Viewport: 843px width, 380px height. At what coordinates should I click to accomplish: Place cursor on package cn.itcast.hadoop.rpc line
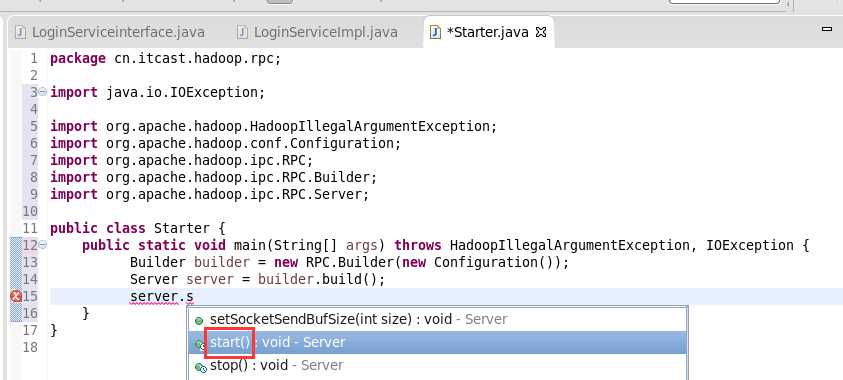pyautogui.click(x=166, y=58)
